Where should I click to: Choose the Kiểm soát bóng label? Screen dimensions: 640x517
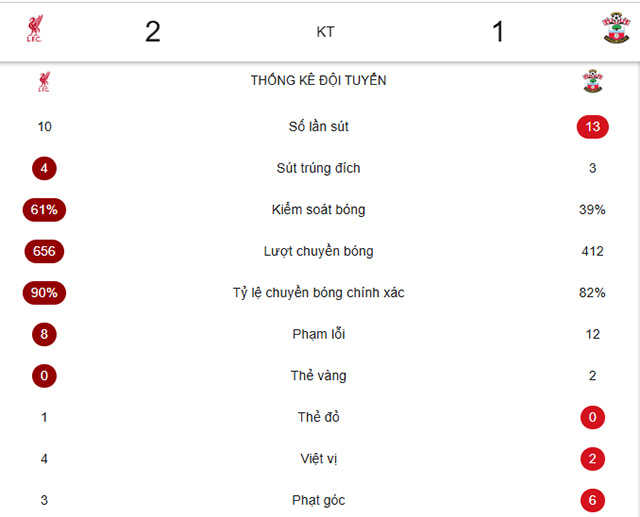318,210
